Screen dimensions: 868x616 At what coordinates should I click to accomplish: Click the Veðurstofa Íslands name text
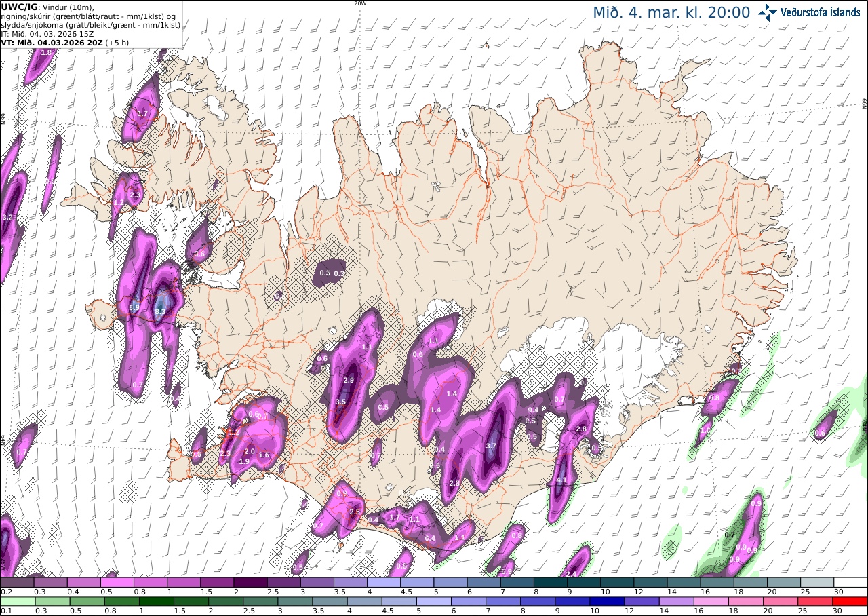(821, 12)
